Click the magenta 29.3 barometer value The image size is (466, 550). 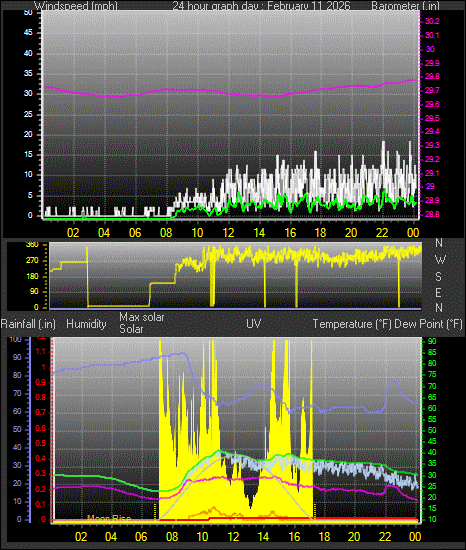point(432,145)
